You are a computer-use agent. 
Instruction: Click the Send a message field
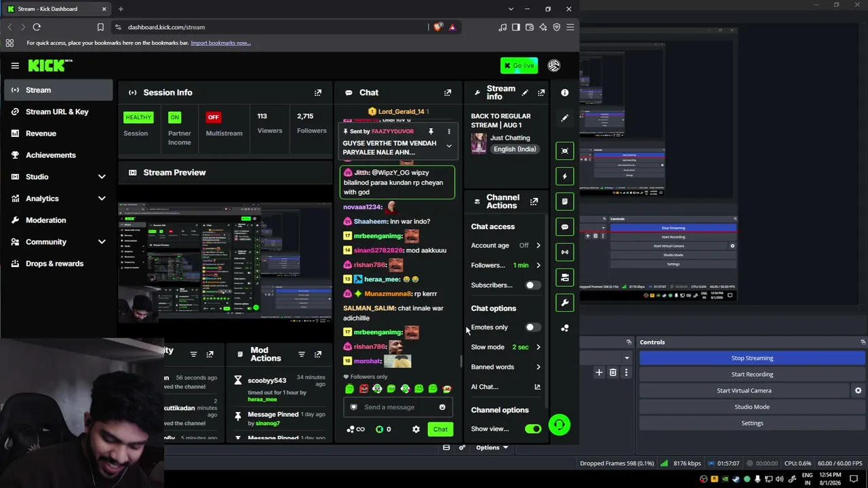click(x=399, y=407)
